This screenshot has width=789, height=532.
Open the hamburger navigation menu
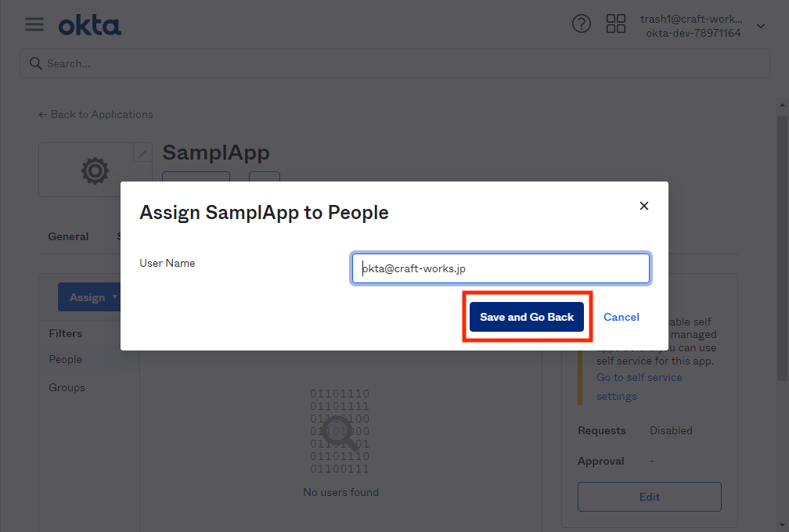[x=34, y=24]
